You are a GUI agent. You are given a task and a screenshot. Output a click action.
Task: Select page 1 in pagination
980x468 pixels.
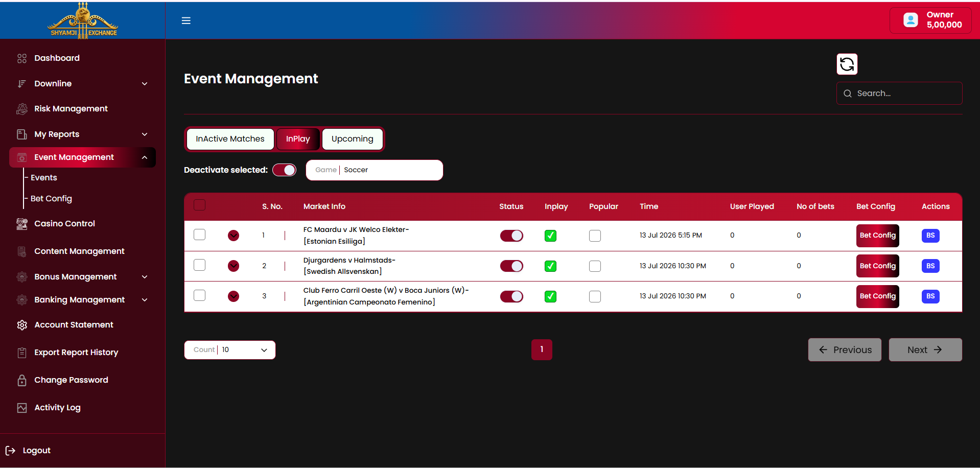point(542,350)
